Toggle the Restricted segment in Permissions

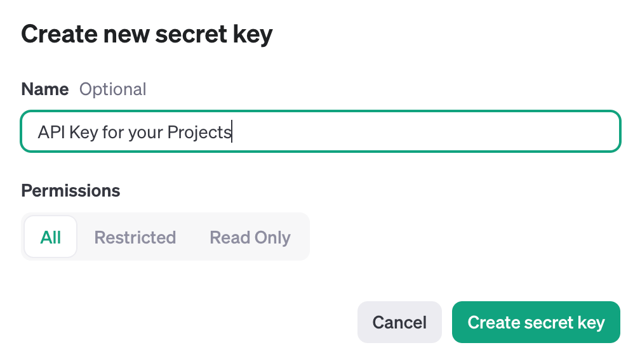[135, 237]
